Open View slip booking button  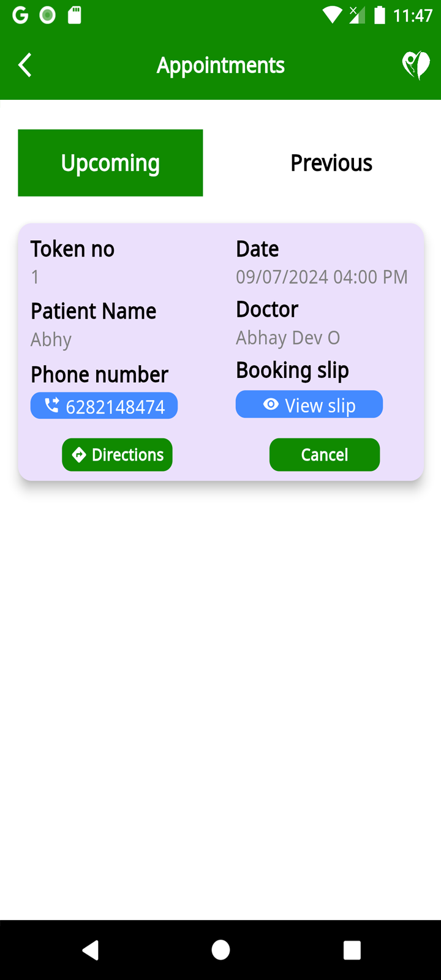point(309,404)
